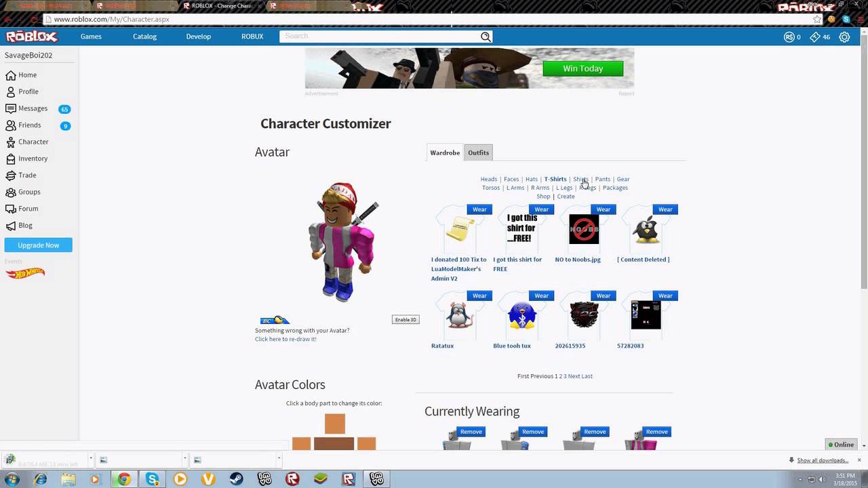This screenshot has width=868, height=488.
Task: Click the Messages sidebar icon
Action: click(11, 108)
